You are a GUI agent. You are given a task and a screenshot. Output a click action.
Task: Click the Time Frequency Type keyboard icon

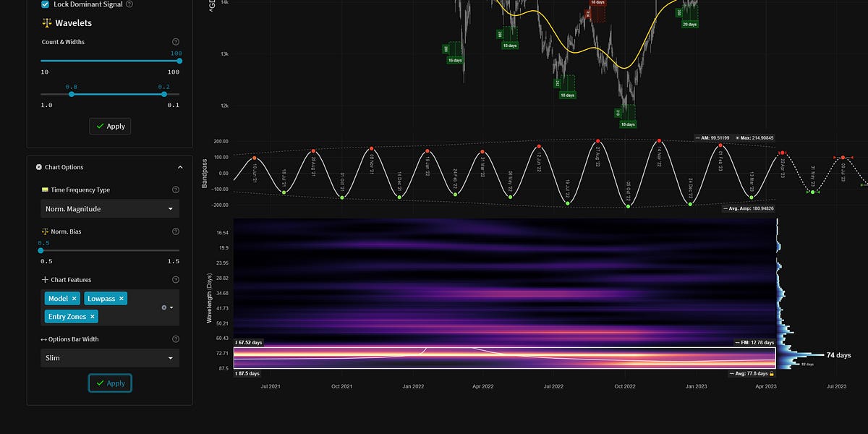tap(44, 190)
